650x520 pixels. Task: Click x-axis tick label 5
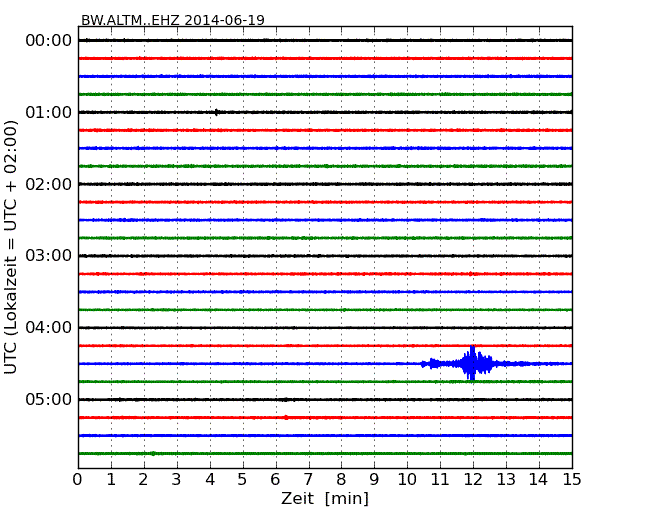(x=243, y=480)
